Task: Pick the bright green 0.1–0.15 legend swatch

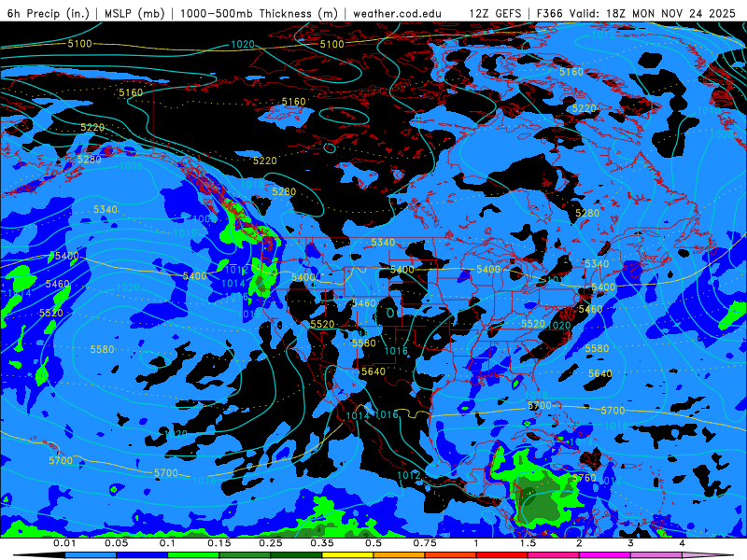Action: (193, 555)
